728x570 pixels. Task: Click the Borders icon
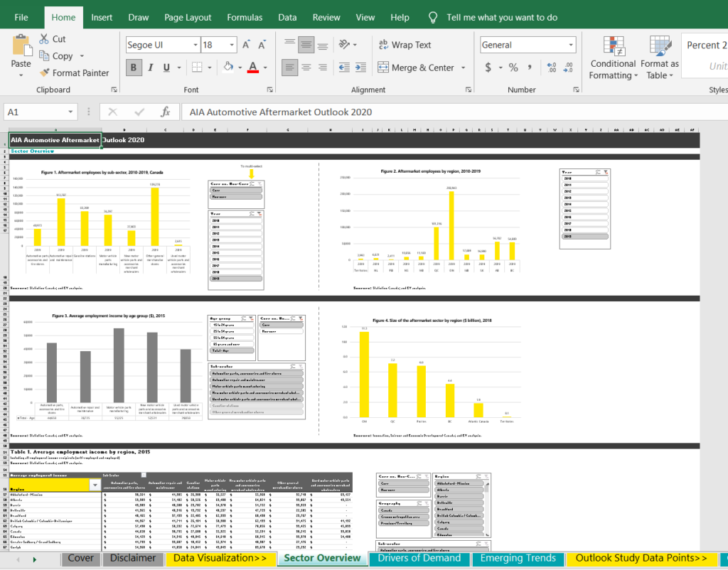coord(197,68)
